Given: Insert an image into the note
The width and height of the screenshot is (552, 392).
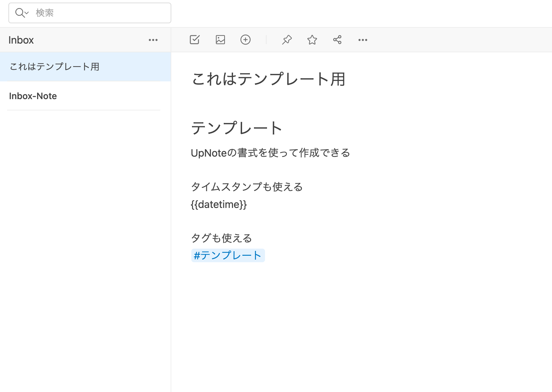Looking at the screenshot, I should click(220, 39).
